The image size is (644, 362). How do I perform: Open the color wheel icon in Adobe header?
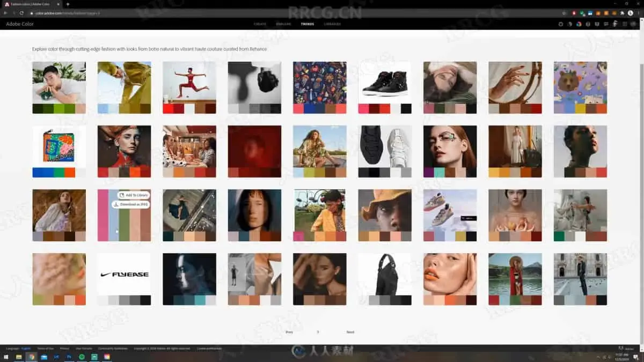pyautogui.click(x=579, y=24)
